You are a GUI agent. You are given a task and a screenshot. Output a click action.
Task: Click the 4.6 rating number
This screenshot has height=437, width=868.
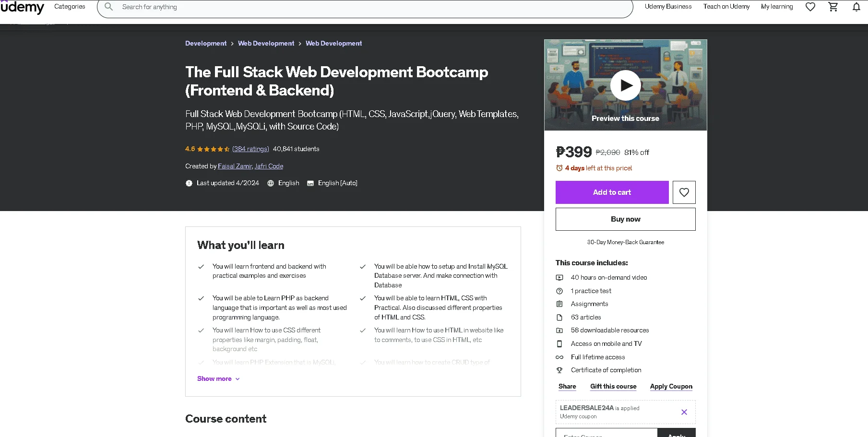[190, 149]
